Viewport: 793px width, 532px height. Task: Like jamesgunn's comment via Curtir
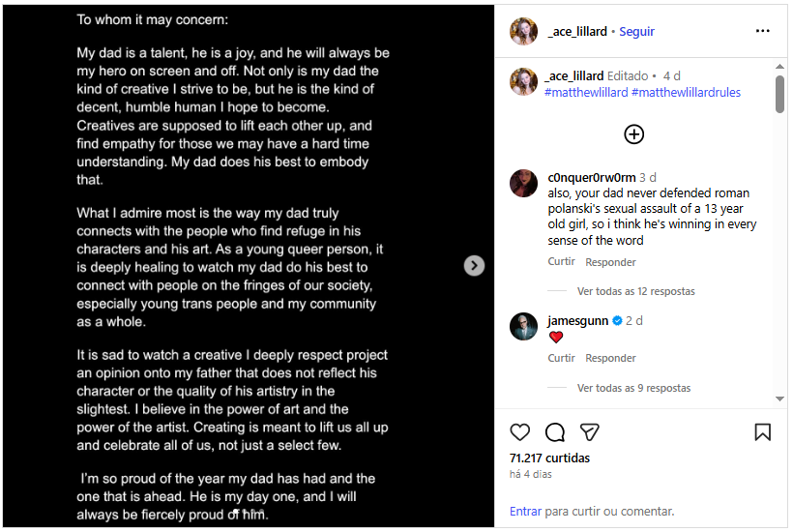(561, 358)
